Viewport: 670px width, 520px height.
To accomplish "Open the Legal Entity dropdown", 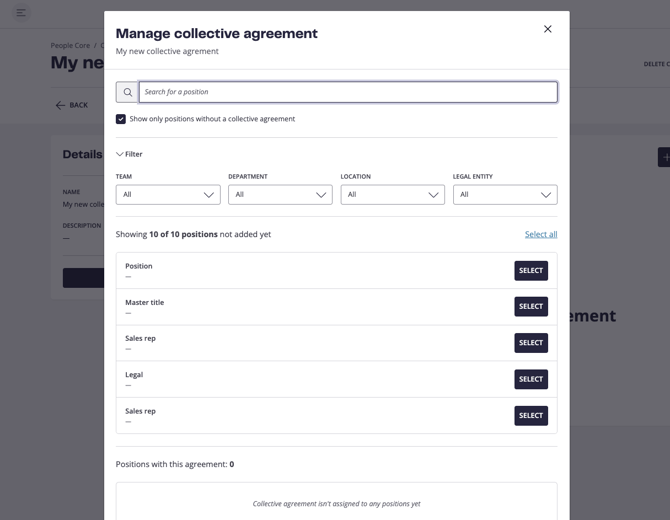I will coord(504,195).
